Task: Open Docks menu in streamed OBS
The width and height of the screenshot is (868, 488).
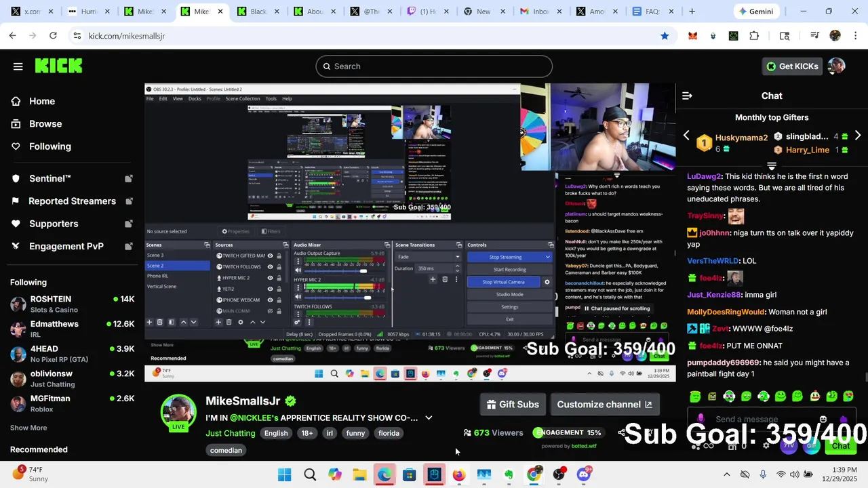Action: click(195, 99)
